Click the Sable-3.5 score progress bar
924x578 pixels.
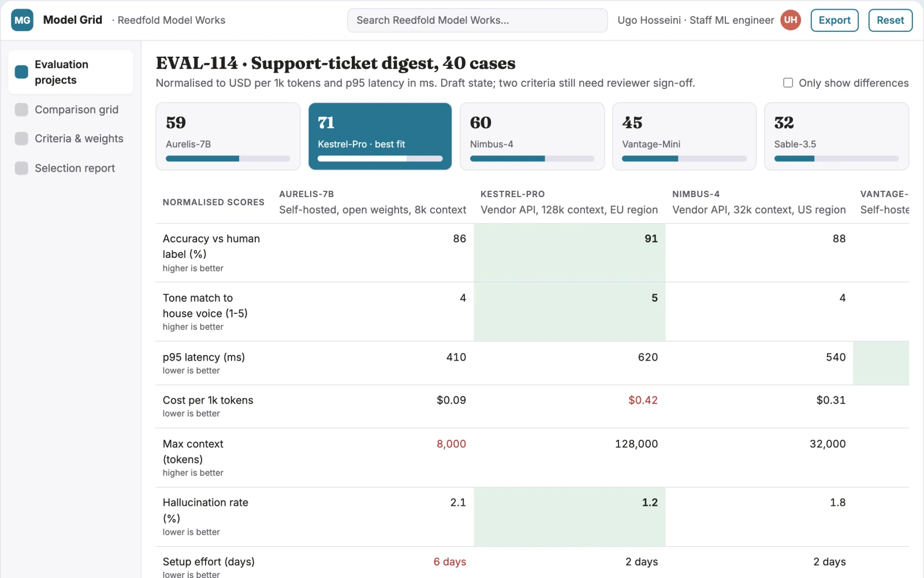point(836,158)
